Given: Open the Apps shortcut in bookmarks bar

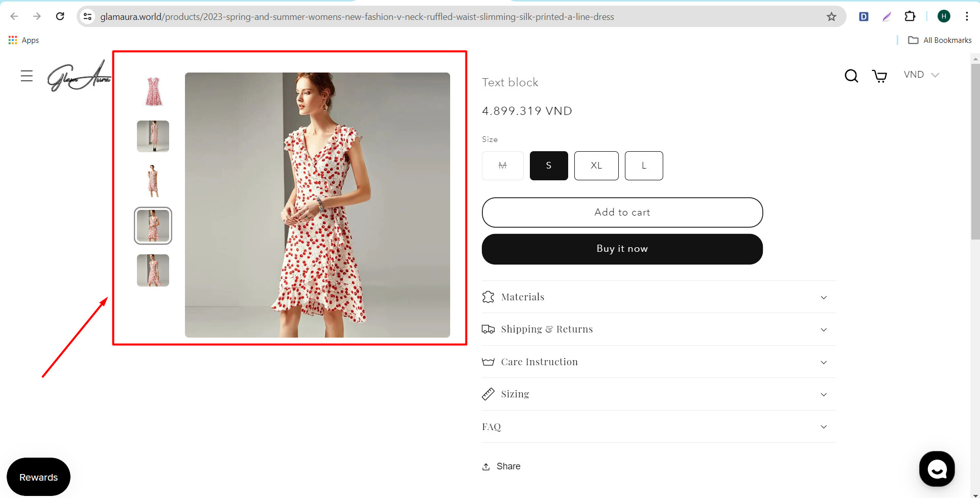Looking at the screenshot, I should tap(24, 40).
